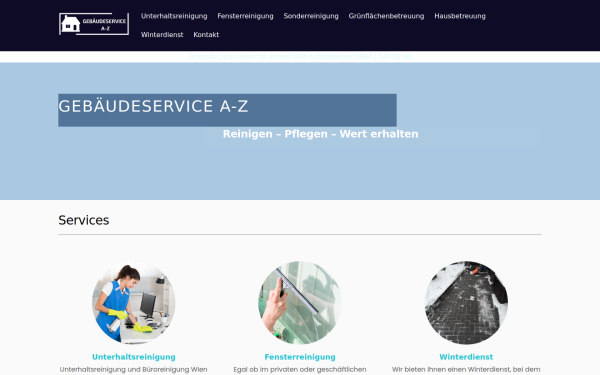The height and width of the screenshot is (375, 600).
Task: Click the Services section heading
Action: pos(84,220)
